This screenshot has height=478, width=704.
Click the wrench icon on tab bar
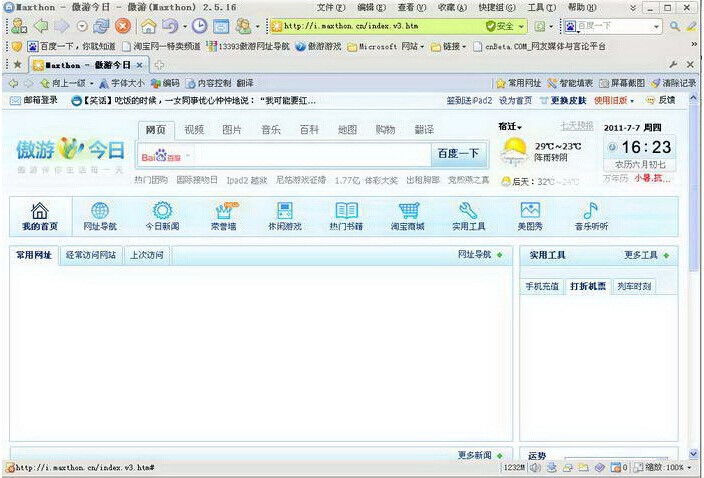point(673,65)
